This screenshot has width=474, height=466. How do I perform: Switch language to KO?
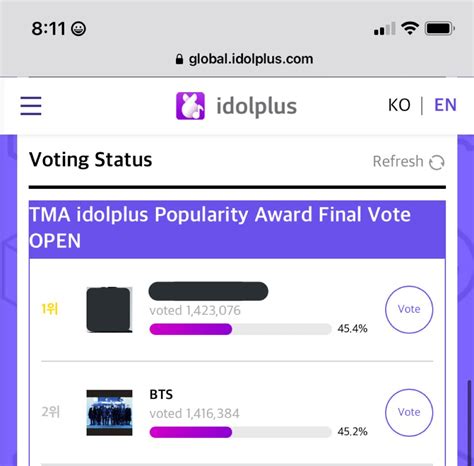click(399, 105)
